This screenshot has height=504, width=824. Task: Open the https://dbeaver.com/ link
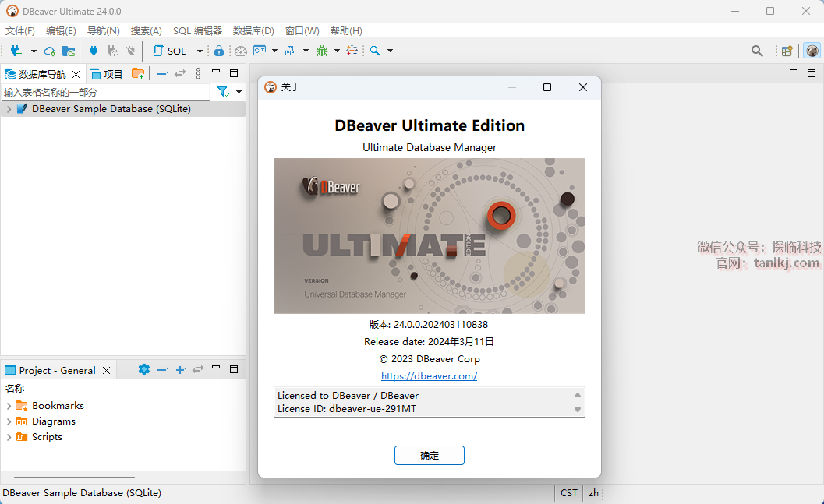pos(429,376)
